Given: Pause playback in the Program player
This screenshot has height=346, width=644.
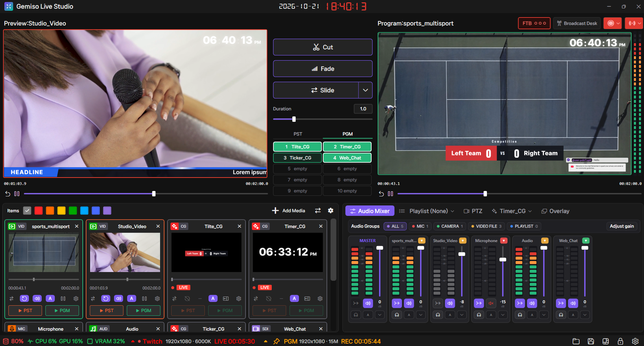Looking at the screenshot, I should tap(390, 194).
